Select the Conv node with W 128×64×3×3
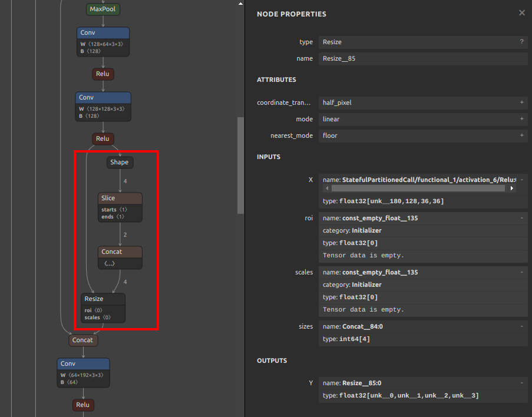 [x=103, y=42]
